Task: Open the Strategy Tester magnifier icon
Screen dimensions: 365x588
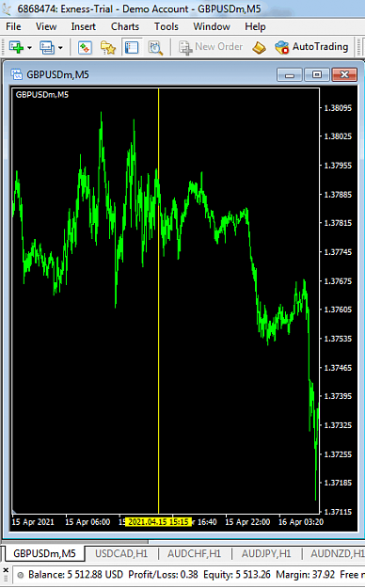Action: (x=155, y=48)
